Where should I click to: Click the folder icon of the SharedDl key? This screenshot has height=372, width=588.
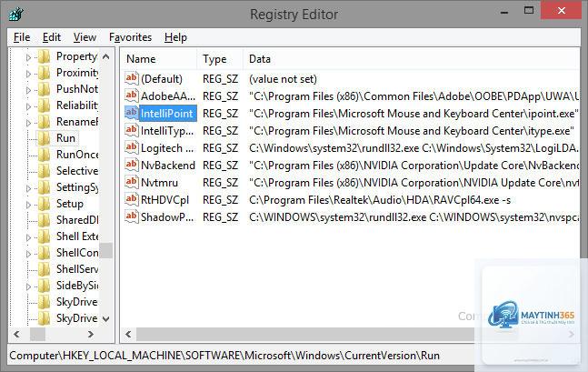[x=45, y=220]
